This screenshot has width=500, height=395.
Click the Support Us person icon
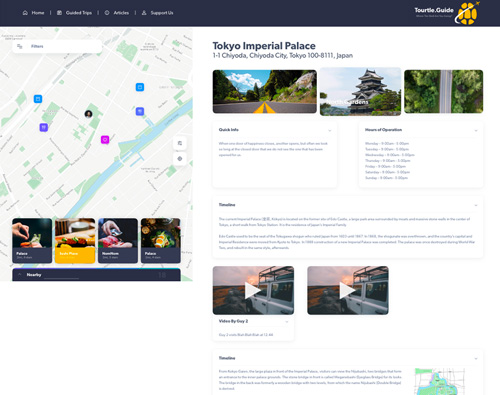tap(144, 13)
